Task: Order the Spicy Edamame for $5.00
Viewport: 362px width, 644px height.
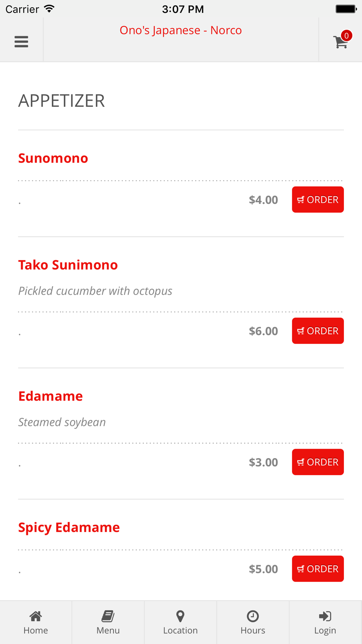Action: 318,569
